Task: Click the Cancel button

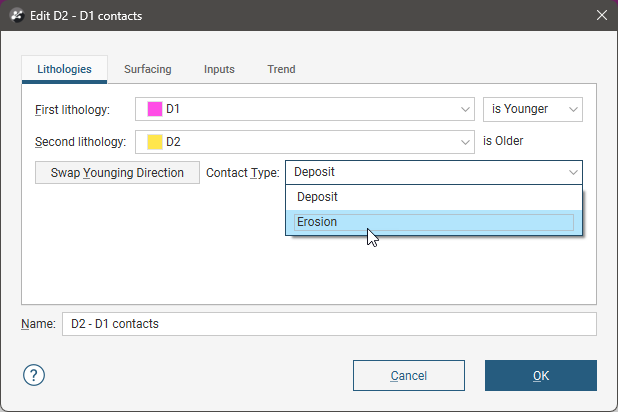Action: 409,376
